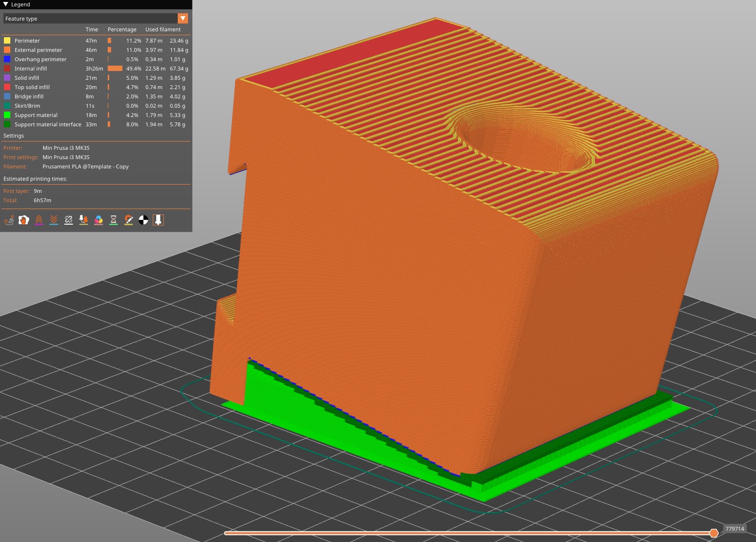
Task: Show seams on the model
Action: 69,220
